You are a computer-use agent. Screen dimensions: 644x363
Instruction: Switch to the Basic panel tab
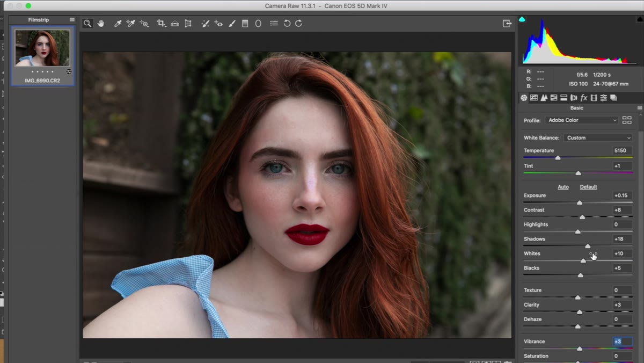524,98
